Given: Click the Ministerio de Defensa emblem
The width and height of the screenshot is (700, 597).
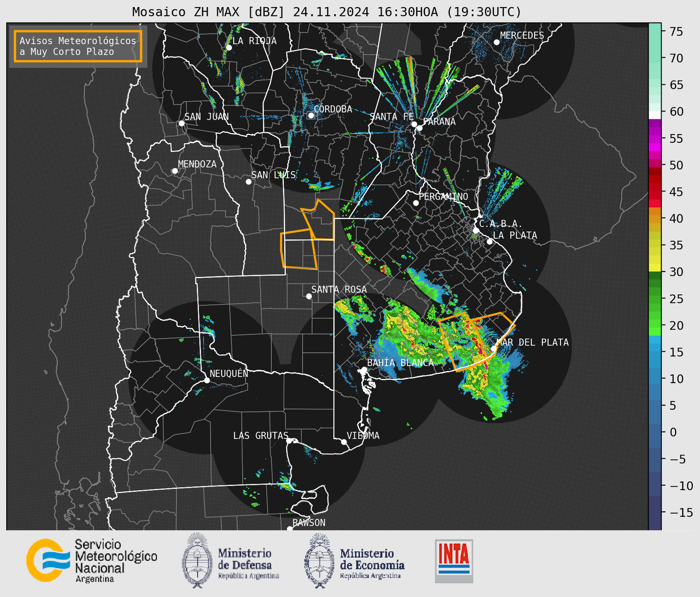Looking at the screenshot, I should (x=198, y=560).
